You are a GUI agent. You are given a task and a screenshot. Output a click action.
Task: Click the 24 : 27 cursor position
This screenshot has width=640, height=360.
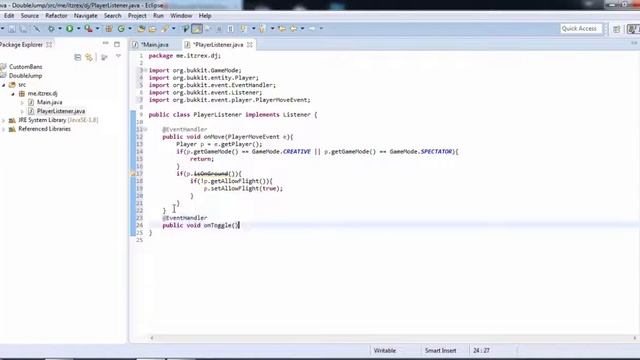click(x=482, y=350)
